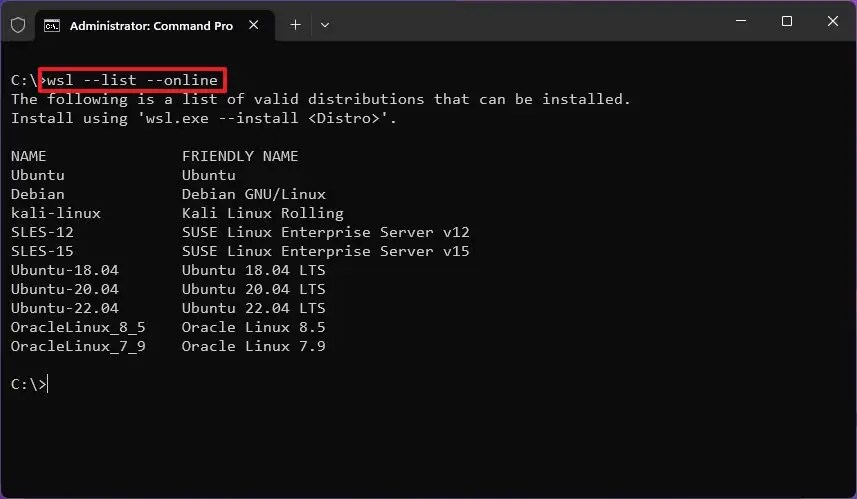Click 'Debian GNU/Linux' friendly name

click(x=254, y=194)
